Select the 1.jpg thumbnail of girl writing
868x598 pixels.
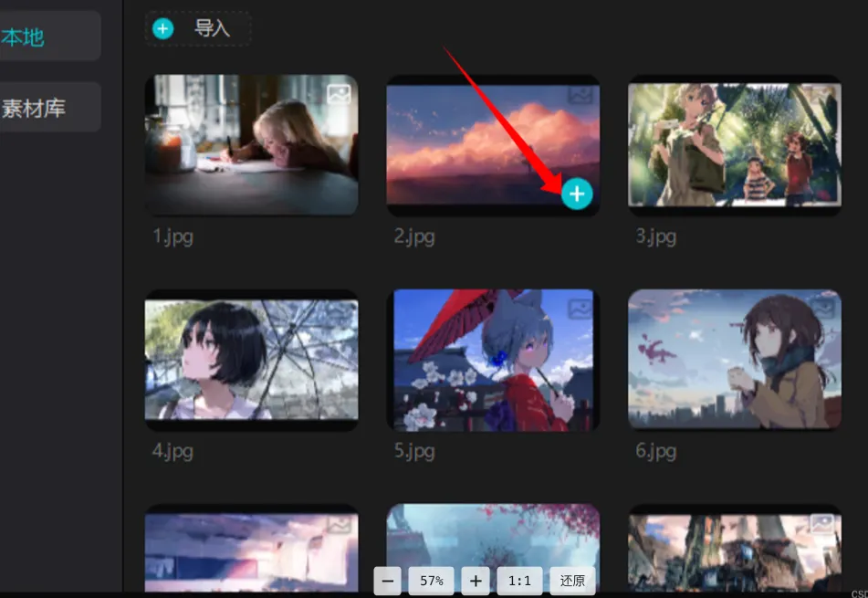(x=251, y=145)
